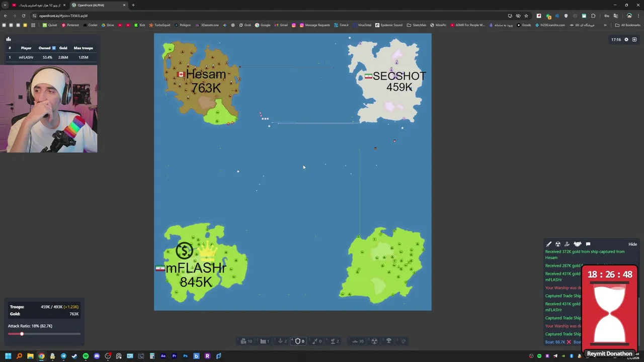Go back in browser history
Image resolution: width=644 pixels, height=362 pixels.
pyautogui.click(x=5, y=16)
